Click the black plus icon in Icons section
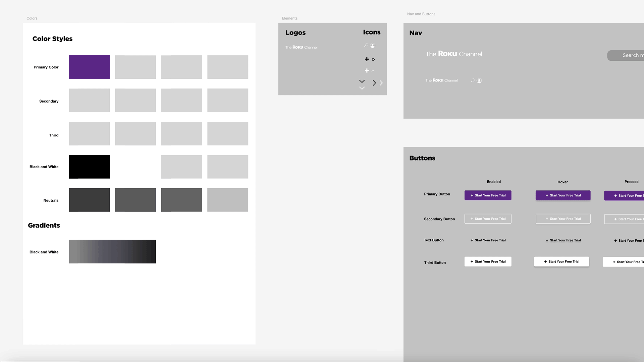The height and width of the screenshot is (362, 644). pos(366,59)
